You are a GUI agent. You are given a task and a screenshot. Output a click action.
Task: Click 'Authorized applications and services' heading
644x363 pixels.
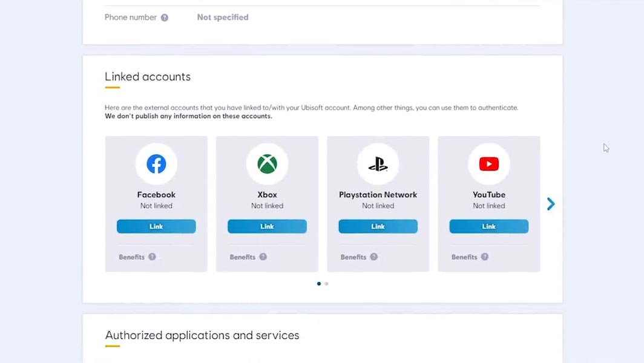(x=202, y=336)
